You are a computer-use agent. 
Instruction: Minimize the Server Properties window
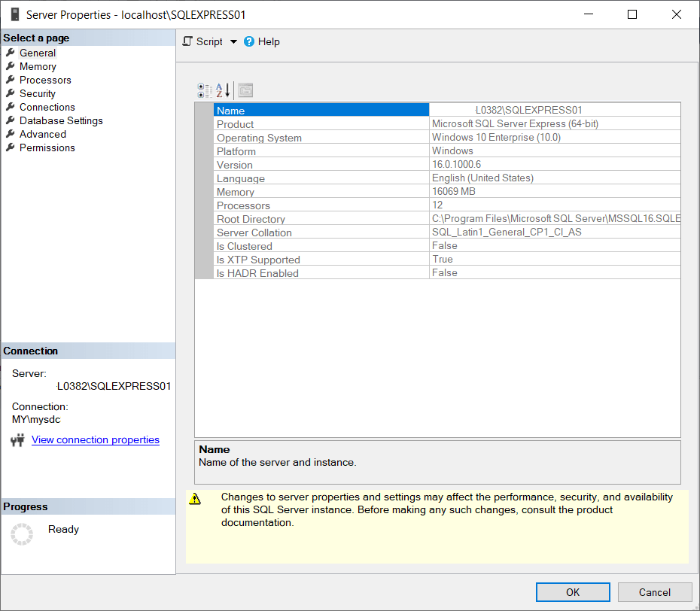click(x=589, y=14)
